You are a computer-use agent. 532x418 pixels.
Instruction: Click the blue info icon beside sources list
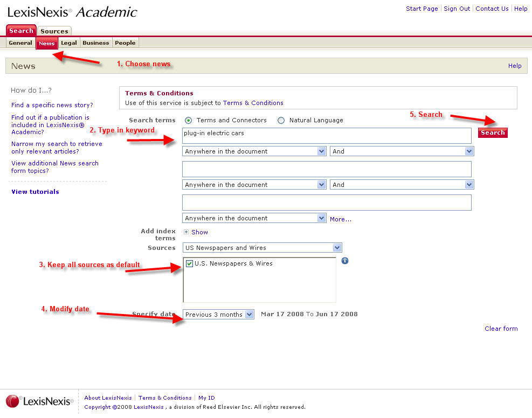[x=345, y=261]
